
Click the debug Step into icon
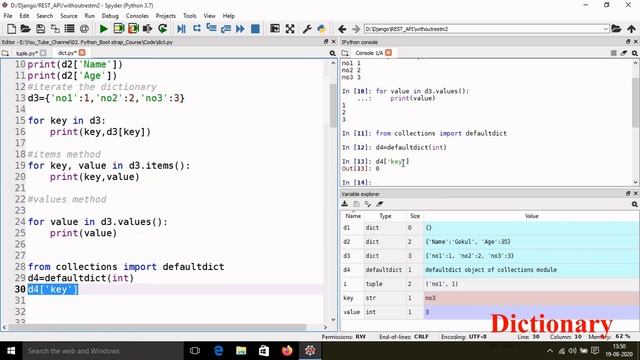pyautogui.click(x=211, y=29)
